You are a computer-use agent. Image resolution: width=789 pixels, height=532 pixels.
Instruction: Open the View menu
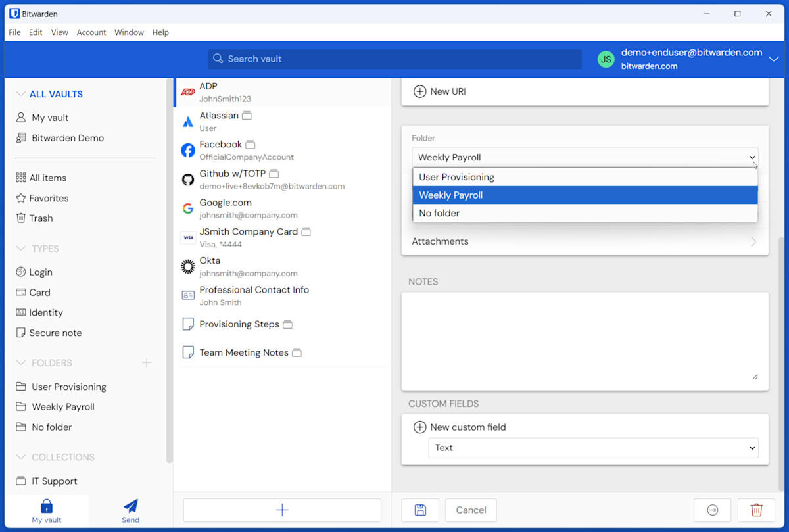[59, 32]
